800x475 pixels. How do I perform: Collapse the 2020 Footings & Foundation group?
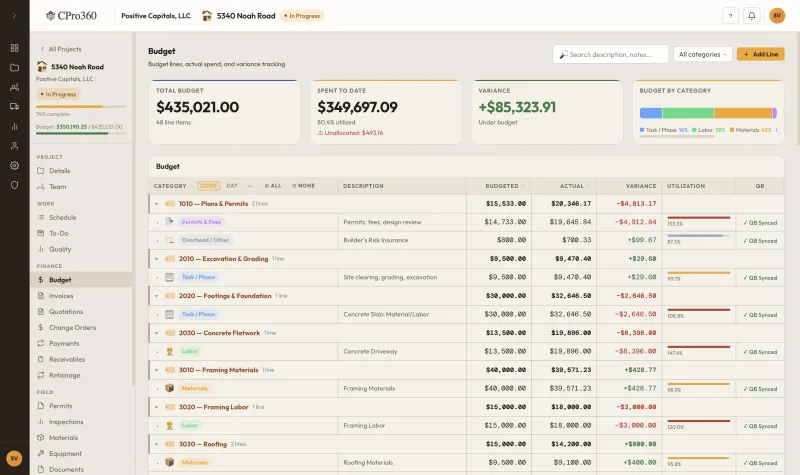point(157,296)
